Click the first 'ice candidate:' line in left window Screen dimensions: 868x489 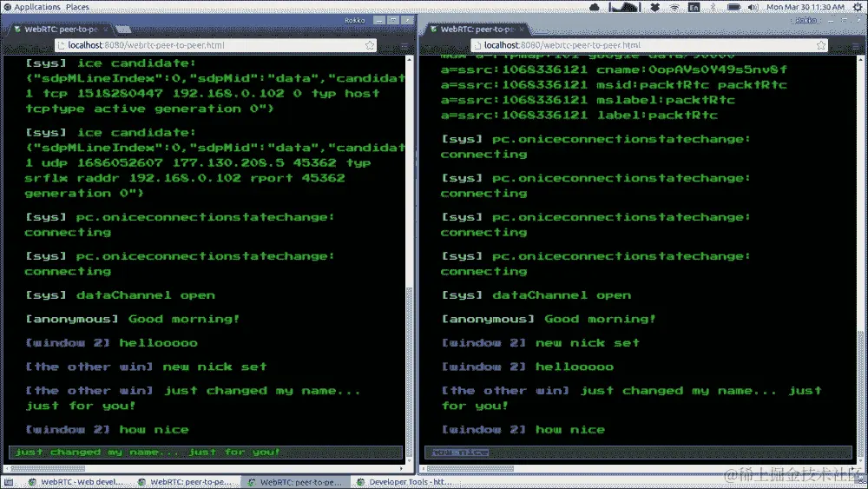(x=111, y=63)
